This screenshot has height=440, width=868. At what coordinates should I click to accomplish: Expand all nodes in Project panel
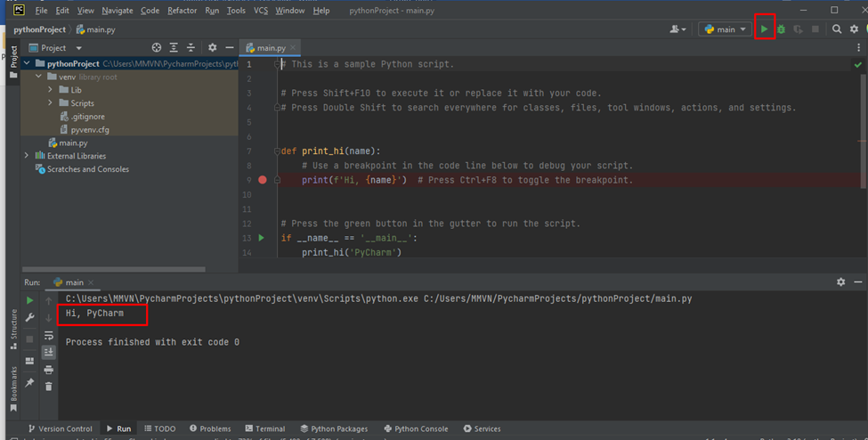pyautogui.click(x=174, y=48)
